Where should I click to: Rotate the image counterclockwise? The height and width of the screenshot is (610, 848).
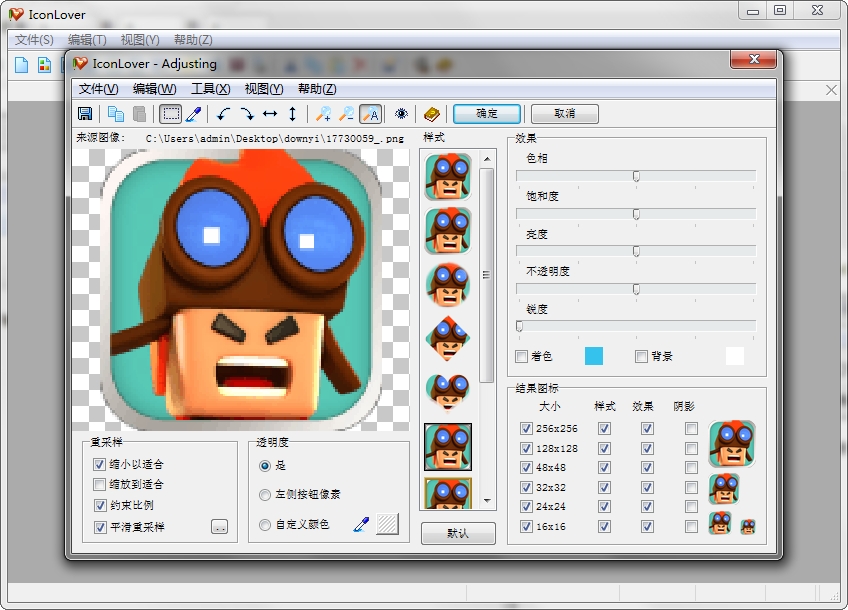[x=222, y=113]
